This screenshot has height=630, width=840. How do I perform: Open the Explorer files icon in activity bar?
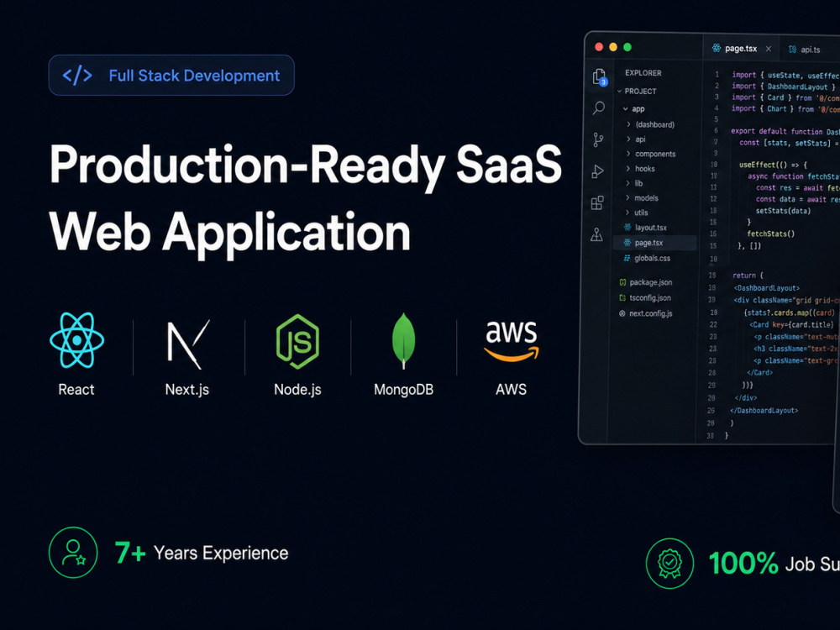coord(600,77)
